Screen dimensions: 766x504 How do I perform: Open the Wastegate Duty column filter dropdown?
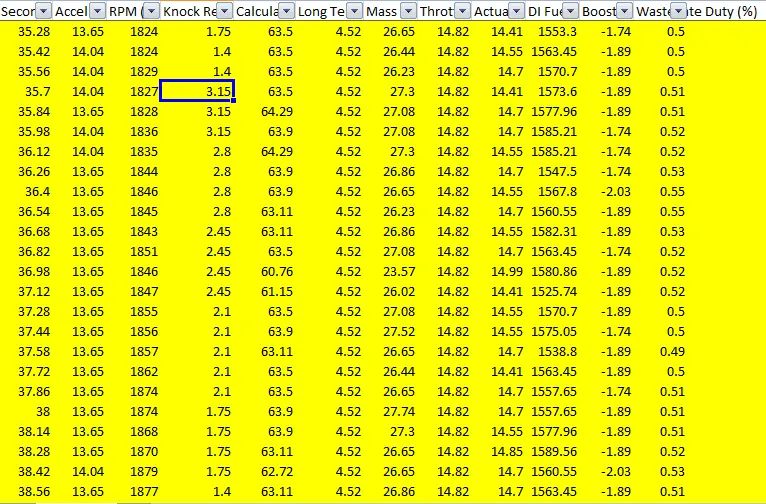679,11
